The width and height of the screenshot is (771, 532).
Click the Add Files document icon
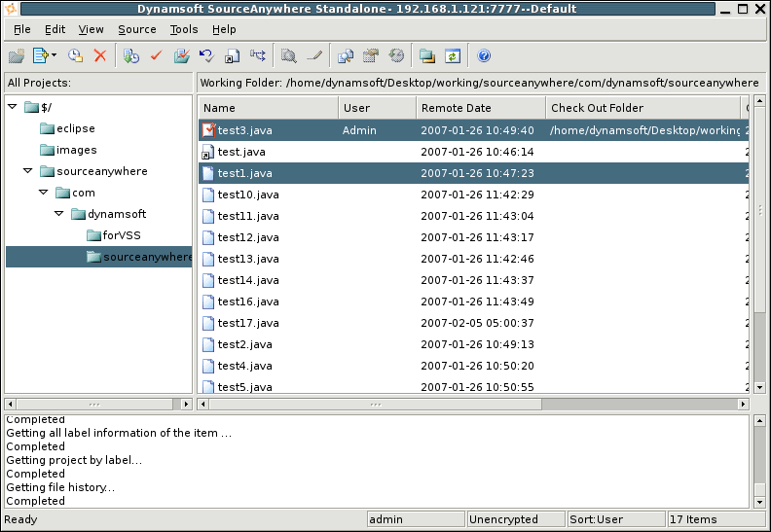pyautogui.click(x=40, y=56)
